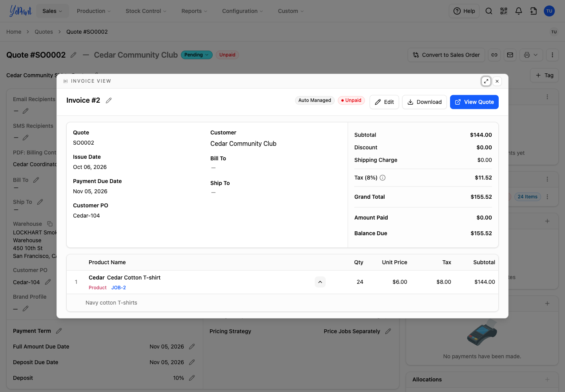Edit the Bill To field pencil
565x392 pixels.
(x=36, y=180)
